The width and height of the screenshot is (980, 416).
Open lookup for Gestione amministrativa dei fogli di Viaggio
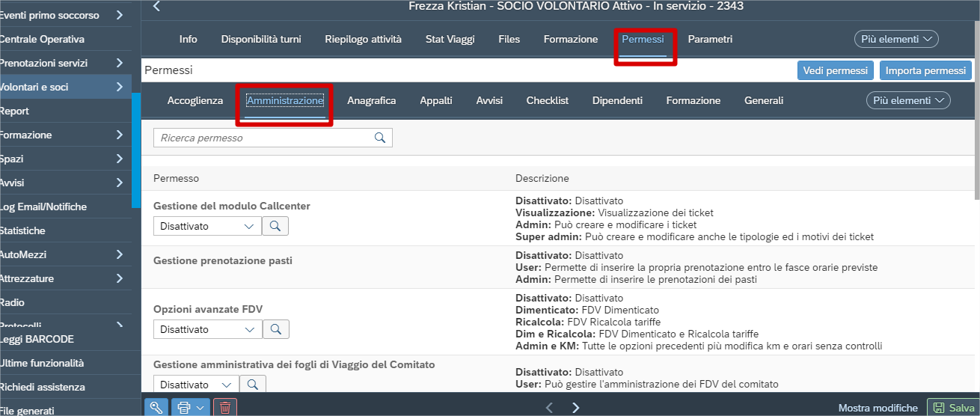coord(253,385)
